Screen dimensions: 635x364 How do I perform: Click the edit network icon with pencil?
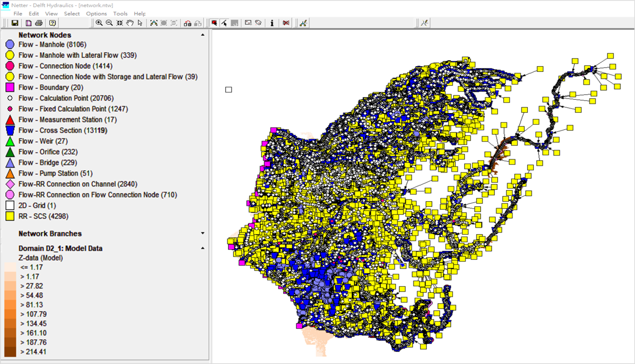click(x=303, y=23)
